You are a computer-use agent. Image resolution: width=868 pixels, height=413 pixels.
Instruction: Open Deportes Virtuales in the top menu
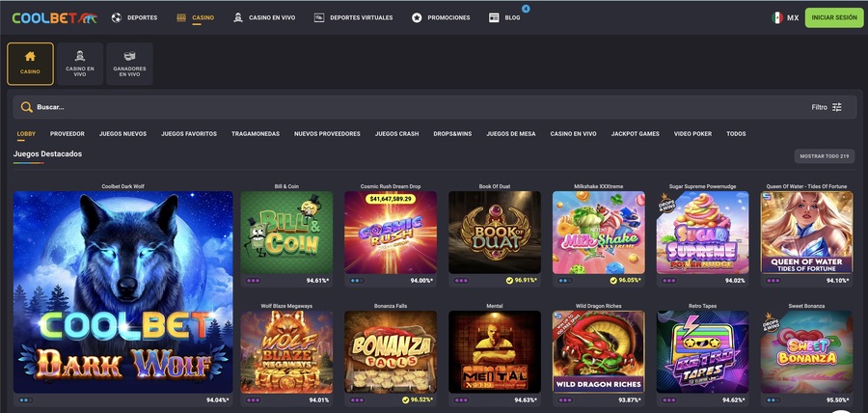coord(353,17)
